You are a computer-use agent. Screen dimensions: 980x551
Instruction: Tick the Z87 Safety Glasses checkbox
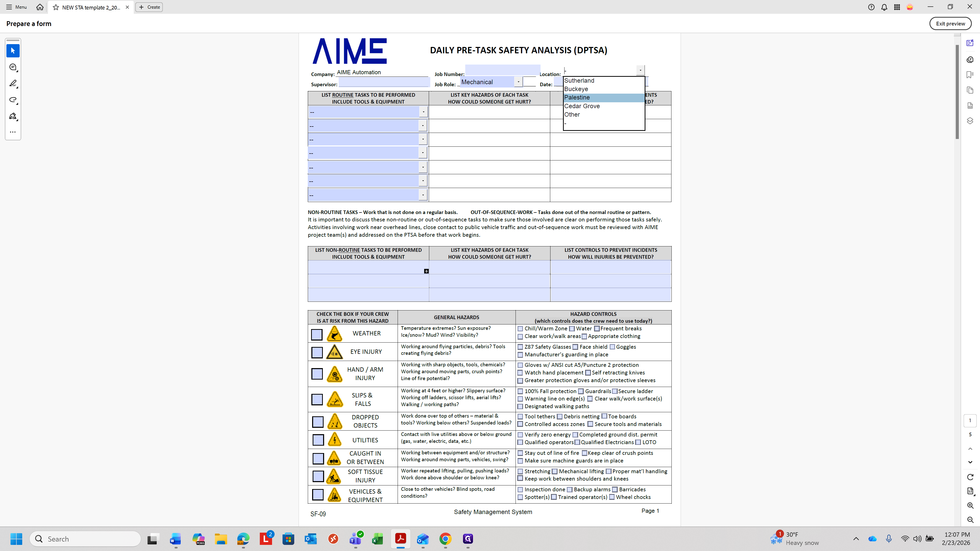coord(520,347)
